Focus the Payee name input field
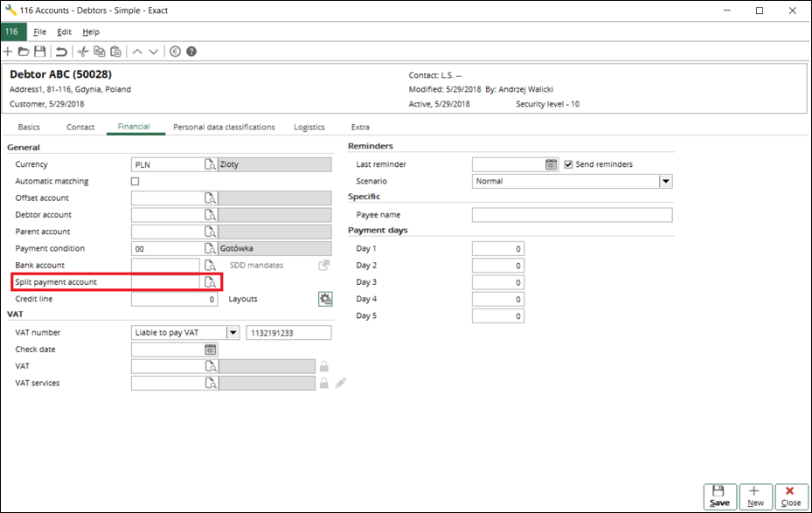 (573, 215)
